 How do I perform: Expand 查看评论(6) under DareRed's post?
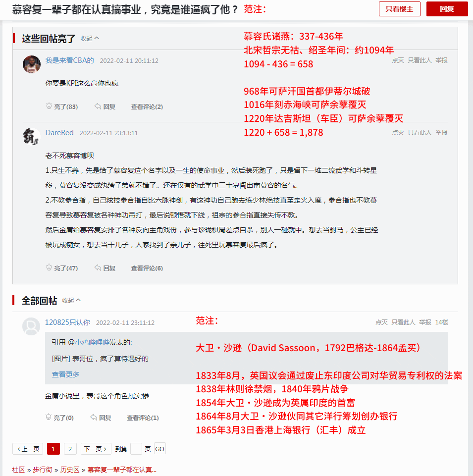[x=147, y=268]
